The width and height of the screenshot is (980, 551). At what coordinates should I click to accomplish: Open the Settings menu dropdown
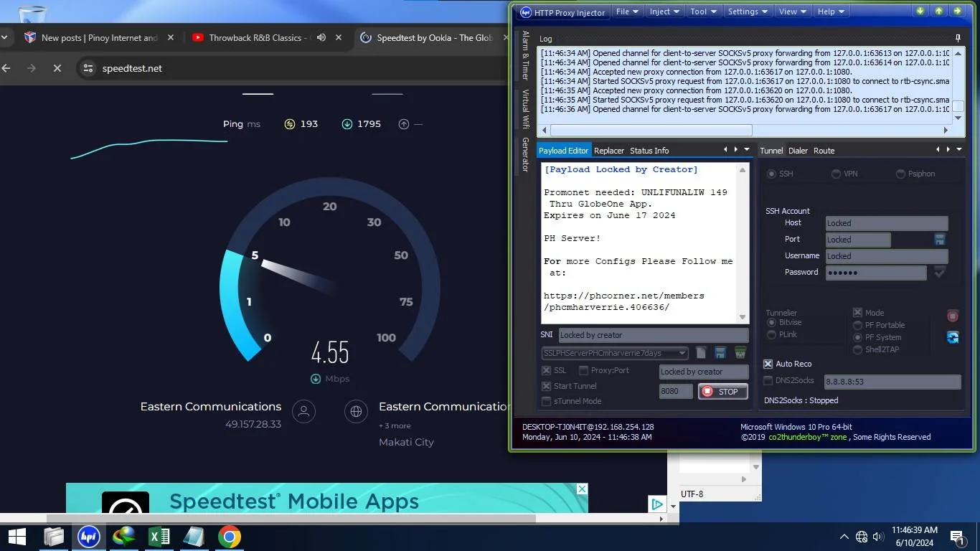click(748, 11)
